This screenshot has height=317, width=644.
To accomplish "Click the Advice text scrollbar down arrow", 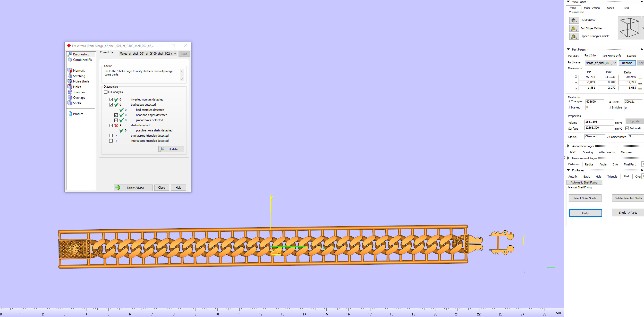I will click(x=182, y=79).
